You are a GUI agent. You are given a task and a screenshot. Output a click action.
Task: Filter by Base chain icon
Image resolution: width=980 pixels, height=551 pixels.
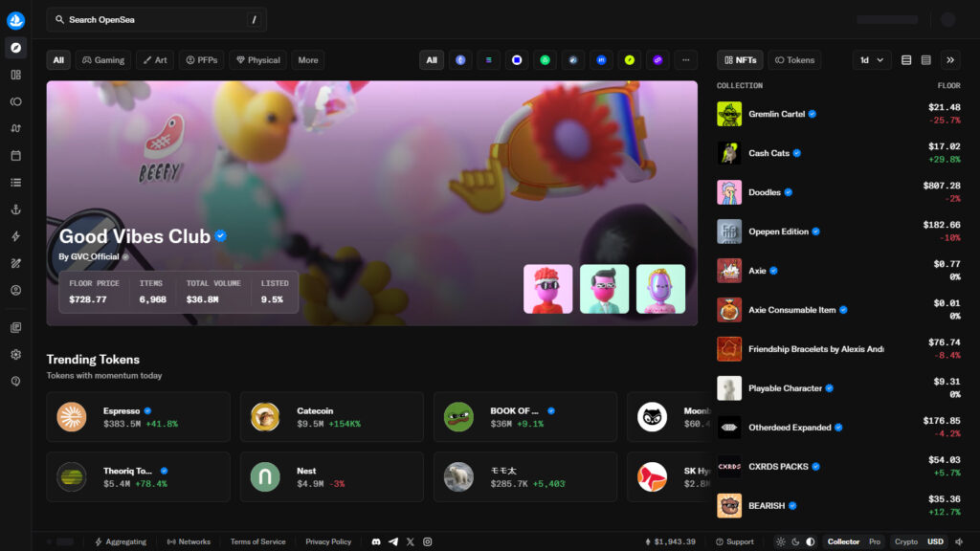[517, 60]
